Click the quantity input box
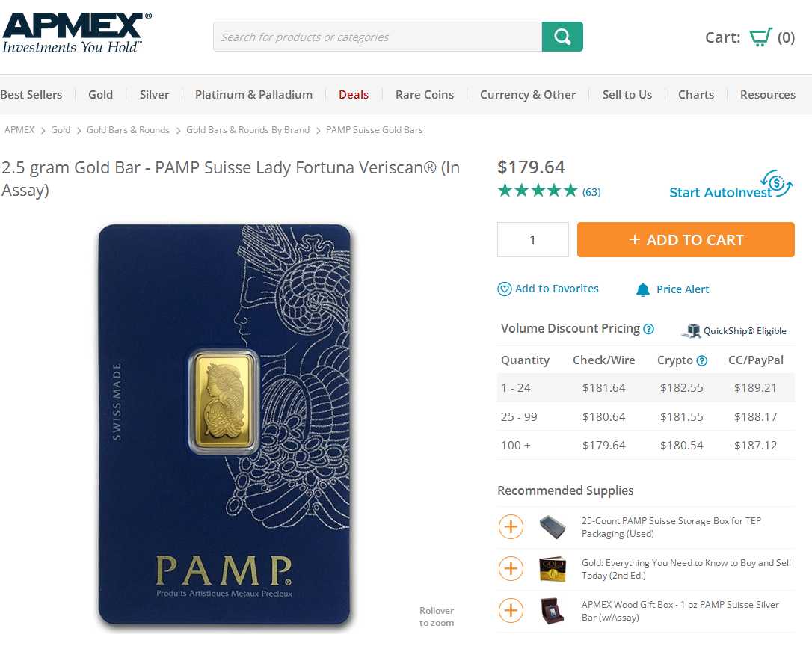This screenshot has width=812, height=646. tap(533, 240)
